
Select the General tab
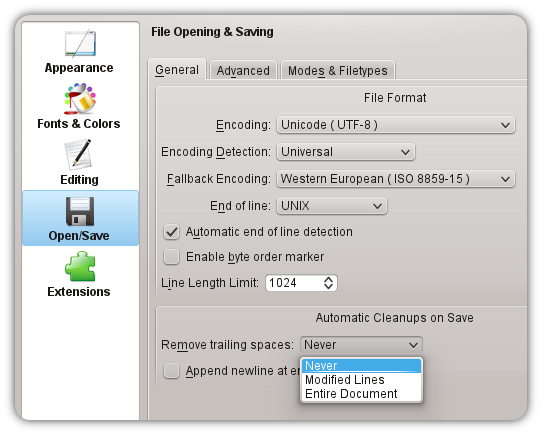click(x=177, y=70)
